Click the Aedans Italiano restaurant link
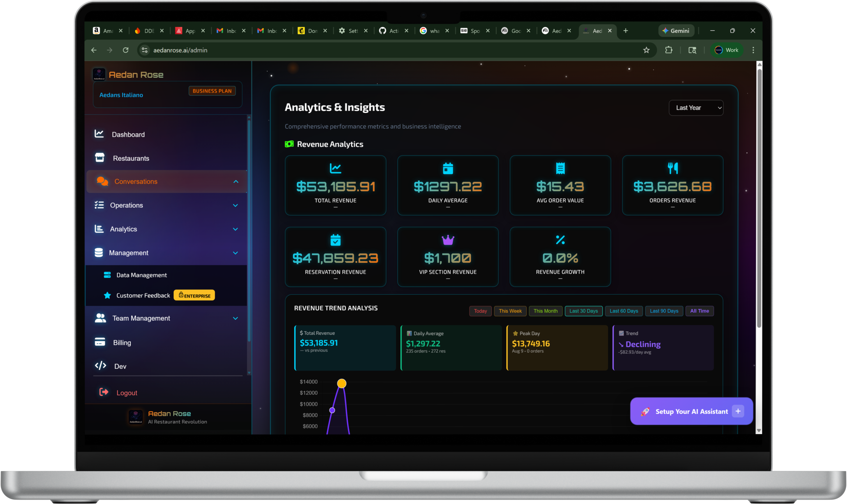The image size is (847, 504). 121,95
